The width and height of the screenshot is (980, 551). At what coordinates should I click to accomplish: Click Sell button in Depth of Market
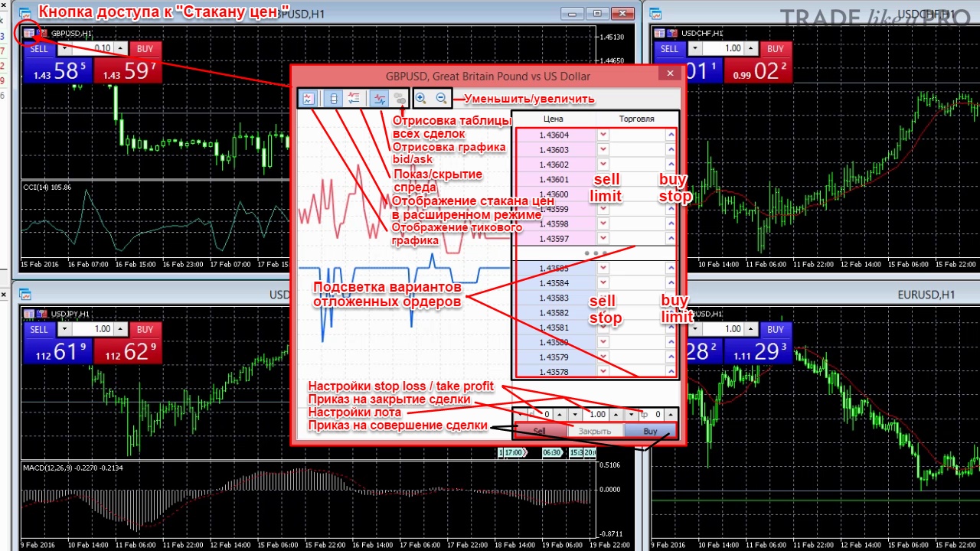pyautogui.click(x=540, y=431)
